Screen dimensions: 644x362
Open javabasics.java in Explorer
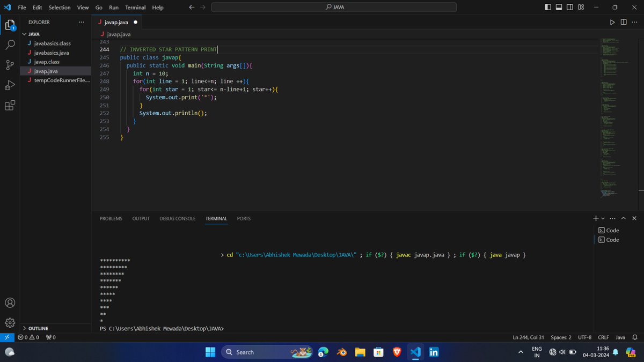pos(56,53)
